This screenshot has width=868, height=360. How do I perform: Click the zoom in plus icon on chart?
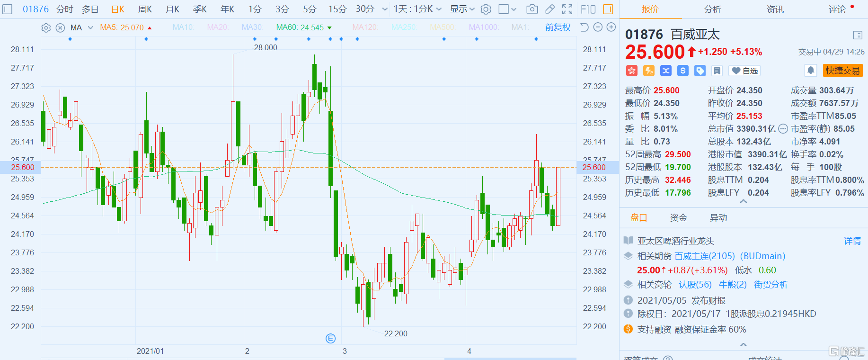[611, 27]
